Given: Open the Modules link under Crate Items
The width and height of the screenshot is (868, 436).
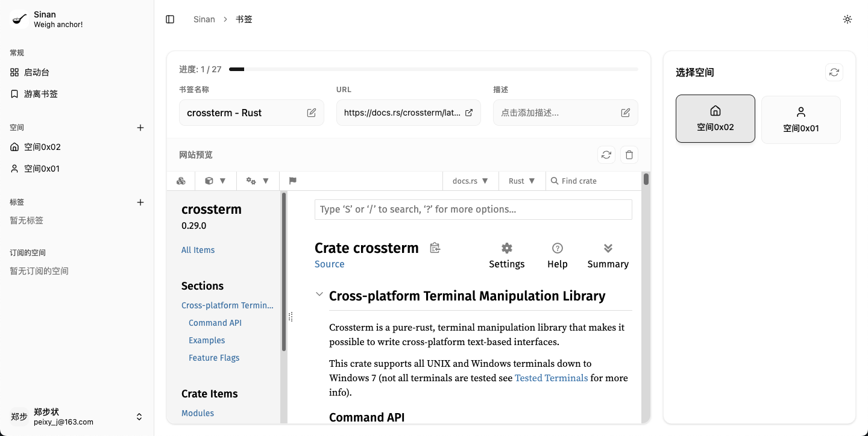Looking at the screenshot, I should click(x=198, y=413).
